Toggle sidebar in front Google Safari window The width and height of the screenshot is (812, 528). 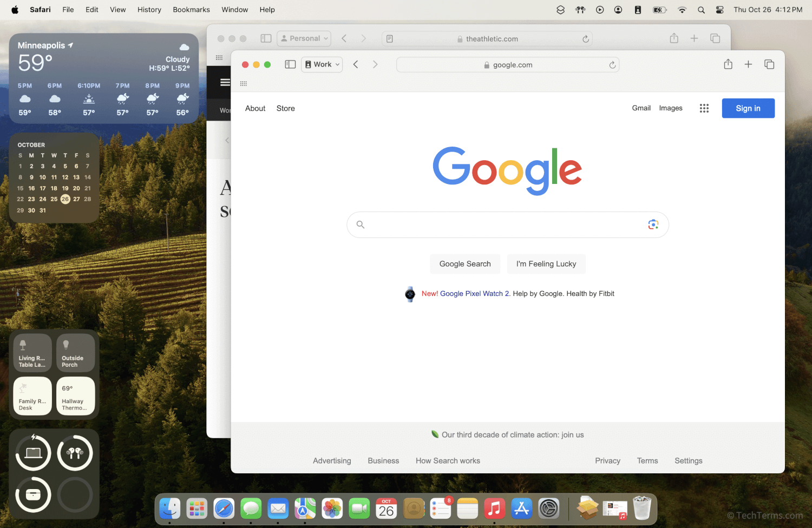point(290,64)
